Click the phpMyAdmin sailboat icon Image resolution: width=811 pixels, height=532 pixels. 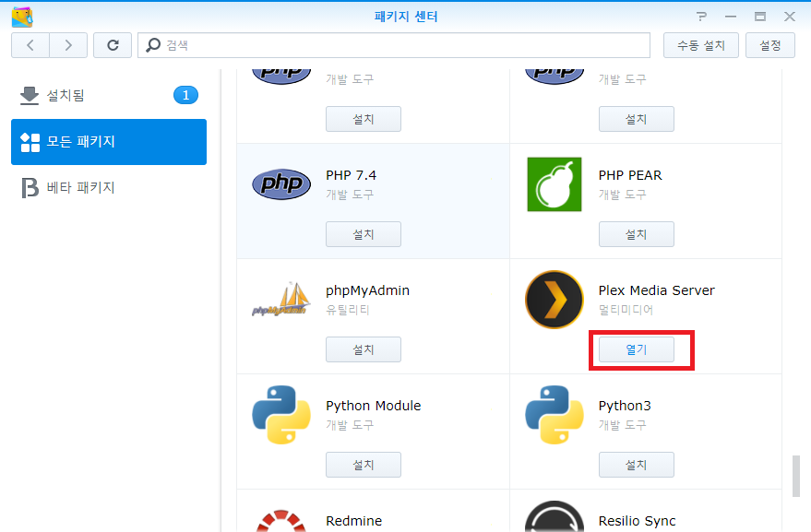[281, 300]
